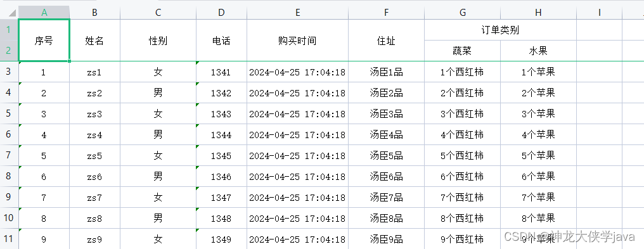Image resolution: width=644 pixels, height=249 pixels.
Task: Click the 购买时间 header cell
Action: (x=297, y=41)
